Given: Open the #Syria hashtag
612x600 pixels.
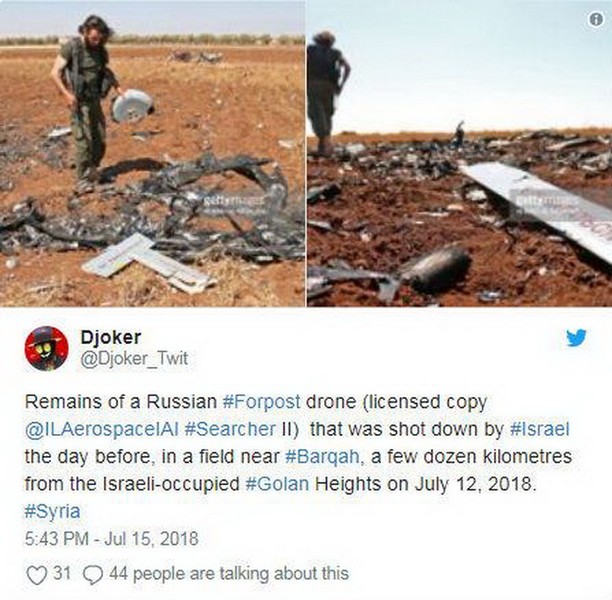Looking at the screenshot, I should pos(52,511).
